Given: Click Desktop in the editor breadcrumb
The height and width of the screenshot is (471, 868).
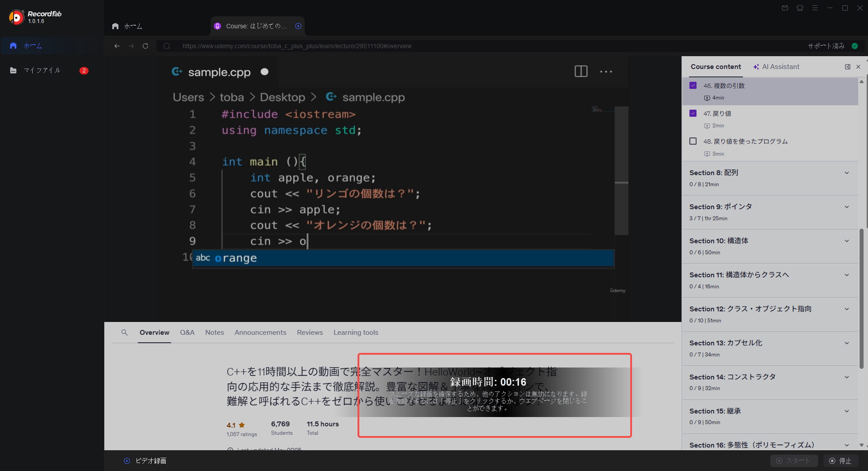Looking at the screenshot, I should tap(282, 97).
